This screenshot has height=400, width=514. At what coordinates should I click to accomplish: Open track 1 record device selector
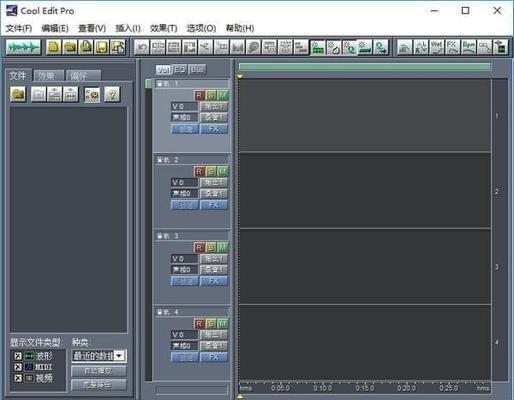click(x=214, y=117)
